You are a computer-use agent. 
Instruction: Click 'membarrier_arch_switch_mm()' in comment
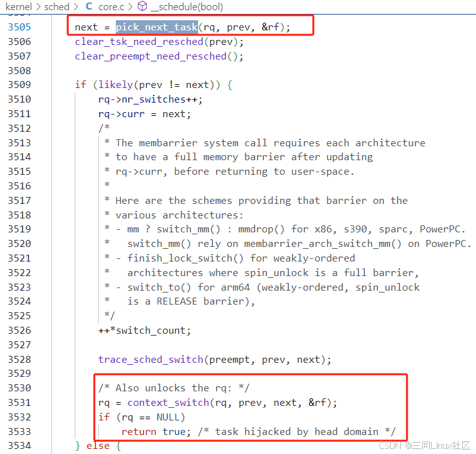pos(323,244)
